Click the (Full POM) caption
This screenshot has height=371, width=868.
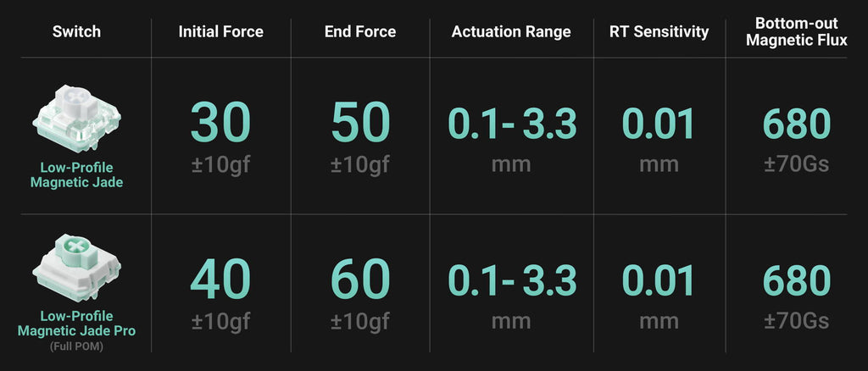tap(76, 347)
